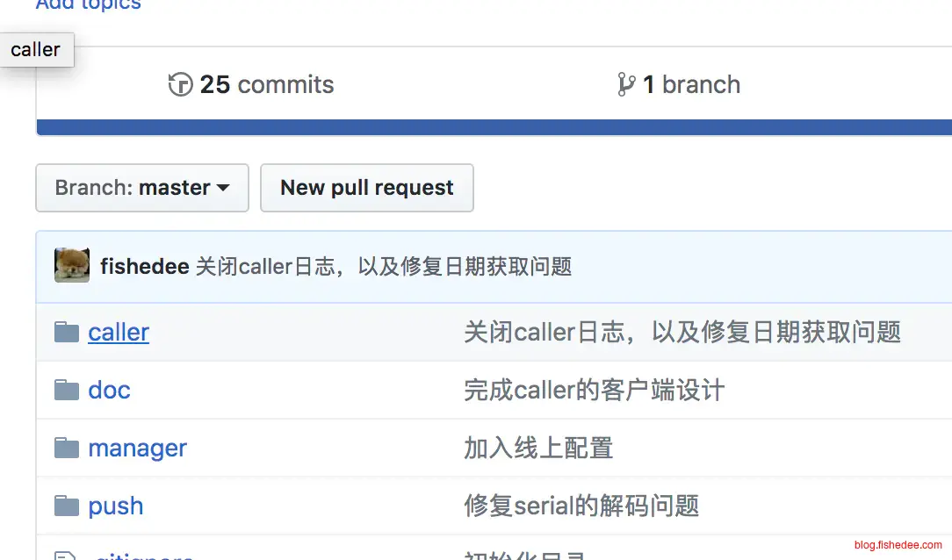Screen dimensions: 952x560
Task: Open the Branch: master dropdown
Action: pyautogui.click(x=142, y=188)
